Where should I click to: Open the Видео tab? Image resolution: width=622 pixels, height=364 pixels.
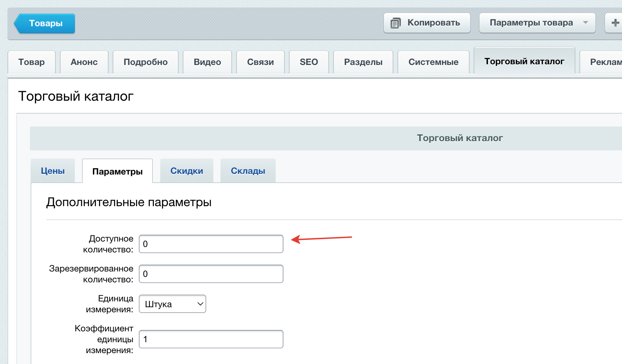pyautogui.click(x=207, y=62)
